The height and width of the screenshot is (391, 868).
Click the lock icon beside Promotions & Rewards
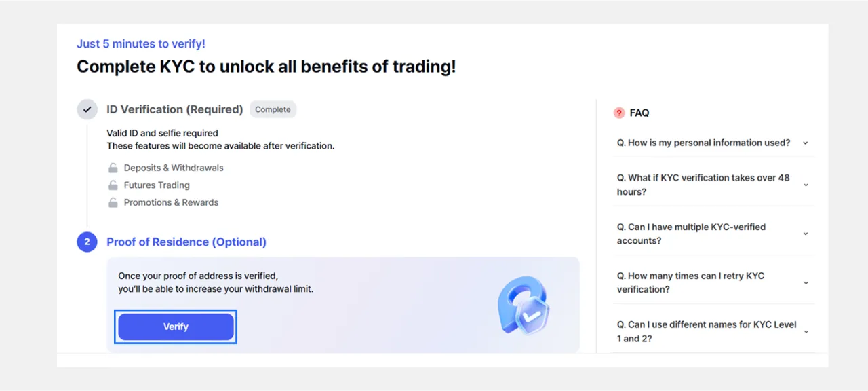point(113,202)
